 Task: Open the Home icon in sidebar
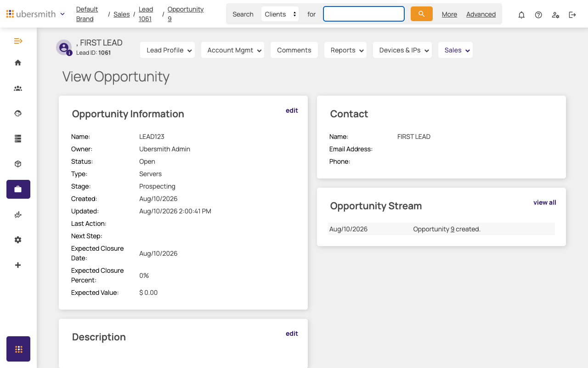click(18, 63)
